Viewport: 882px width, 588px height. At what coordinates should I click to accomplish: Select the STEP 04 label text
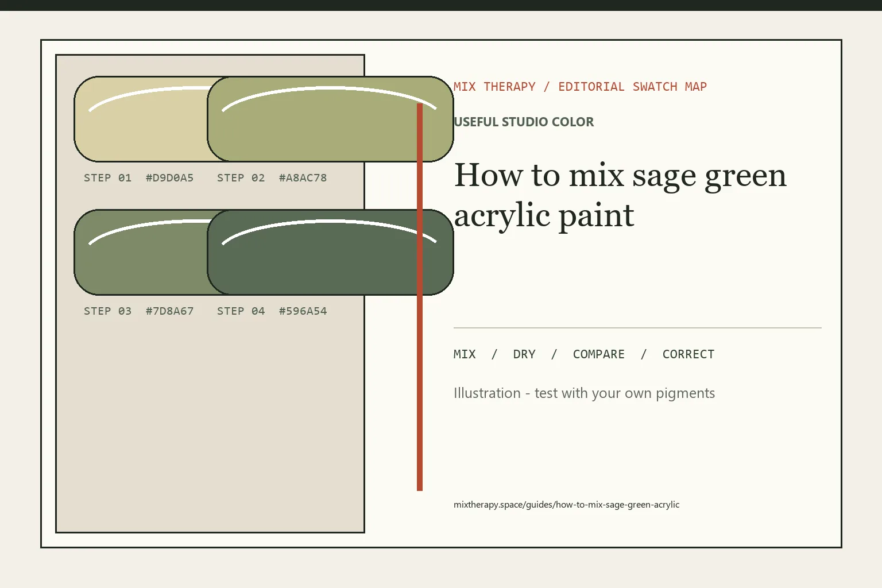241,311
